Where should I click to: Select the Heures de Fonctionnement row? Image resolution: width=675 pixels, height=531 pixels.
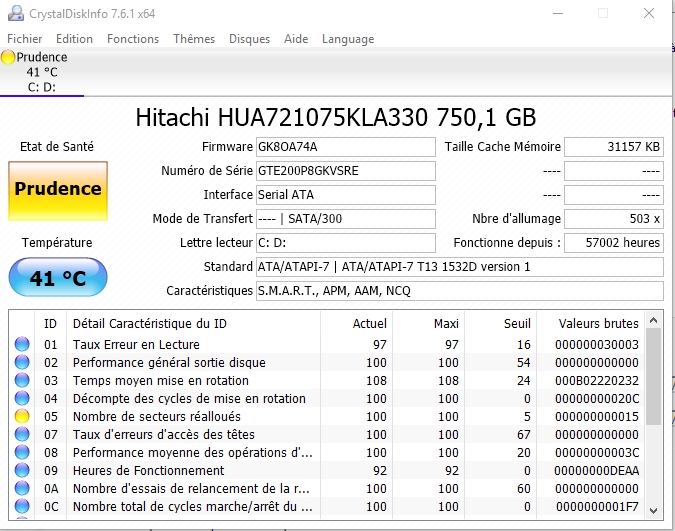[x=327, y=470]
